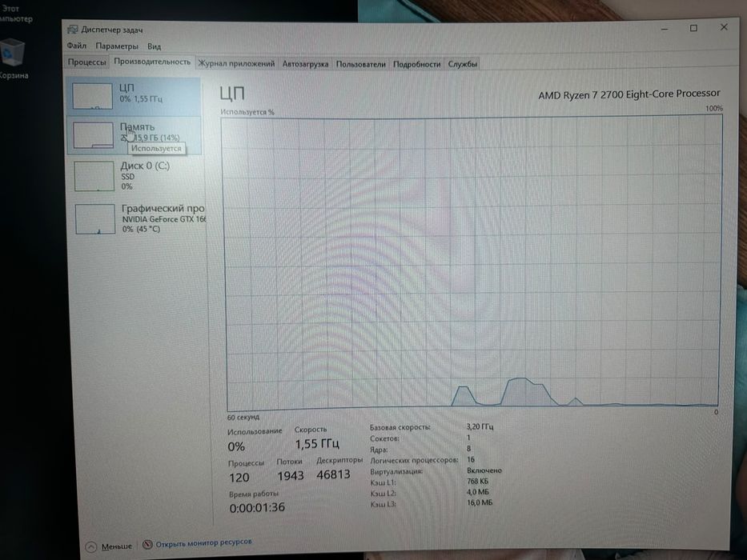The height and width of the screenshot is (560, 747).
Task: Switch to the Подробности tab
Action: coord(416,64)
